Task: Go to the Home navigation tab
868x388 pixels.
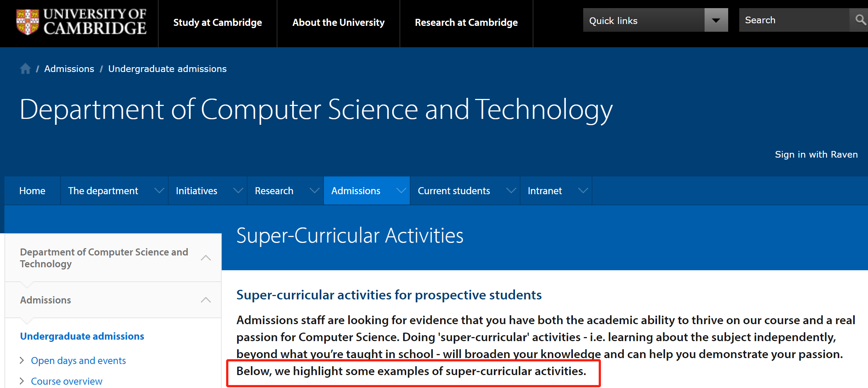Action: 32,190
